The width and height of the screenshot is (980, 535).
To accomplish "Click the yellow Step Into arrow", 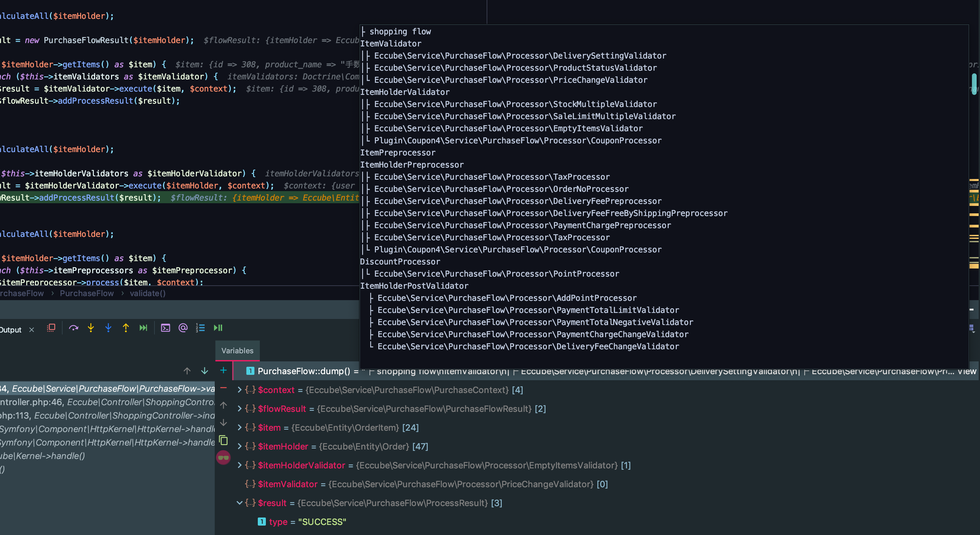I will click(x=91, y=328).
